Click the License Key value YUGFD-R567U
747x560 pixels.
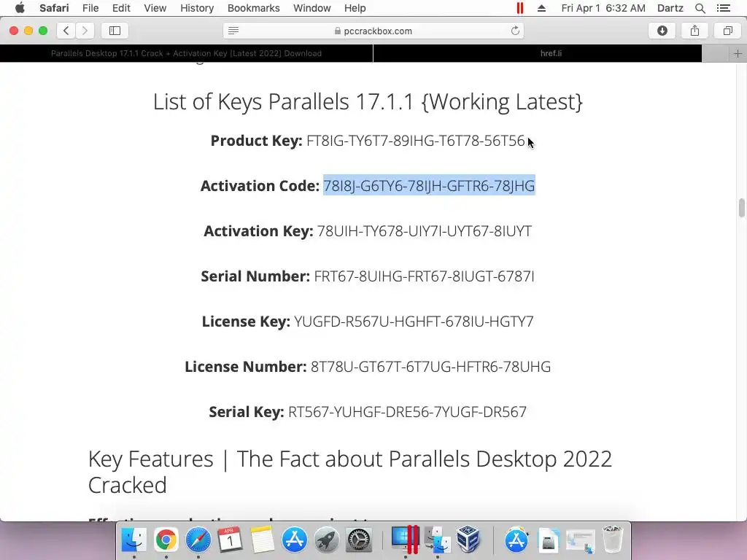point(414,322)
